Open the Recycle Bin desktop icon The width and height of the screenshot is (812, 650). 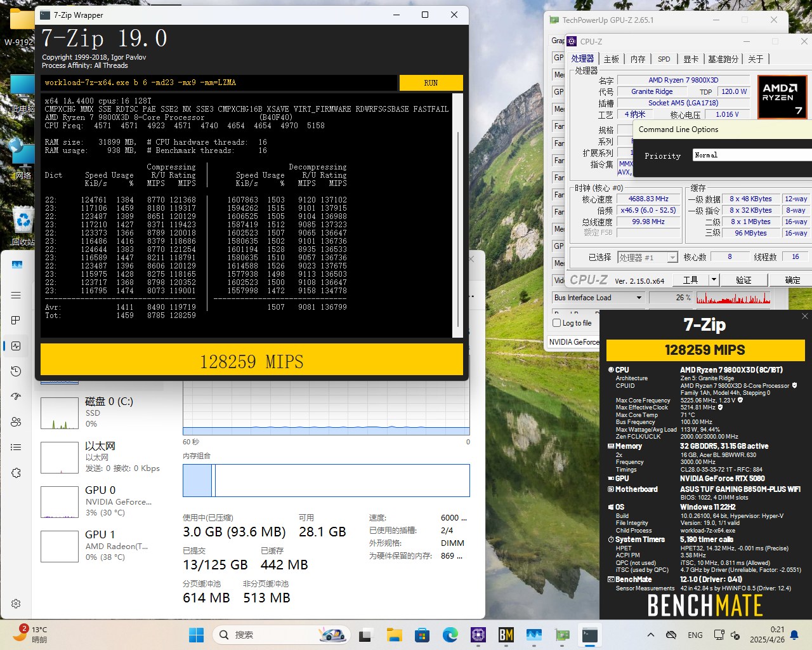[x=23, y=225]
